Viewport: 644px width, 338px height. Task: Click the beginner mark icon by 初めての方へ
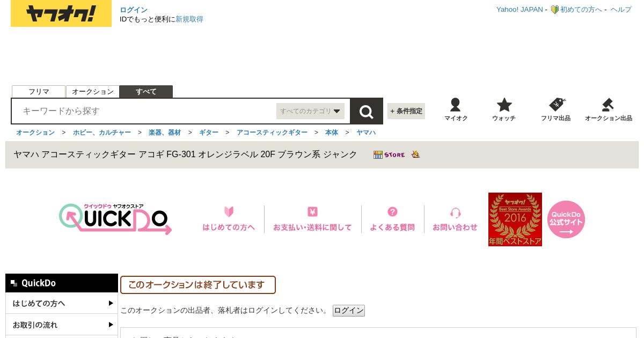[x=555, y=10]
